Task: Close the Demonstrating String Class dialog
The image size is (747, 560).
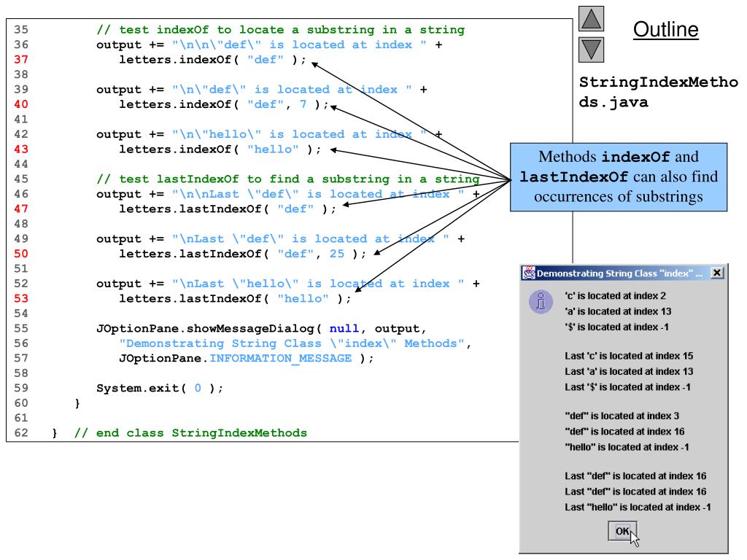Action: pyautogui.click(x=717, y=273)
